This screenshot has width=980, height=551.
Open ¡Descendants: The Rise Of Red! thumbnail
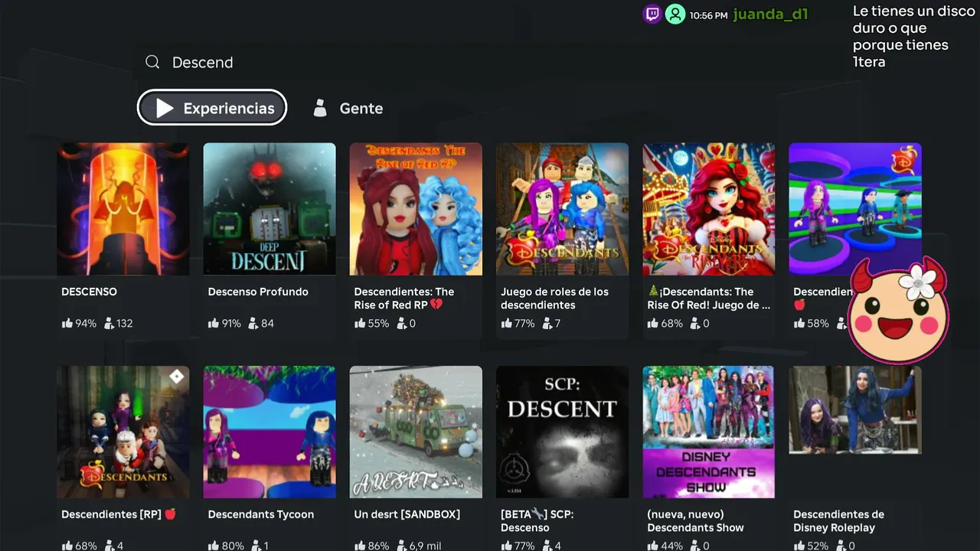tap(709, 209)
